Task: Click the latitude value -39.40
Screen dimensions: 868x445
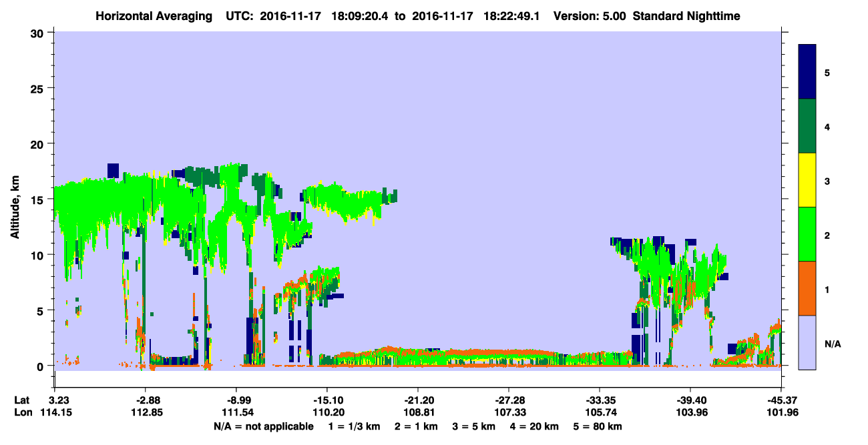Action: click(x=690, y=400)
